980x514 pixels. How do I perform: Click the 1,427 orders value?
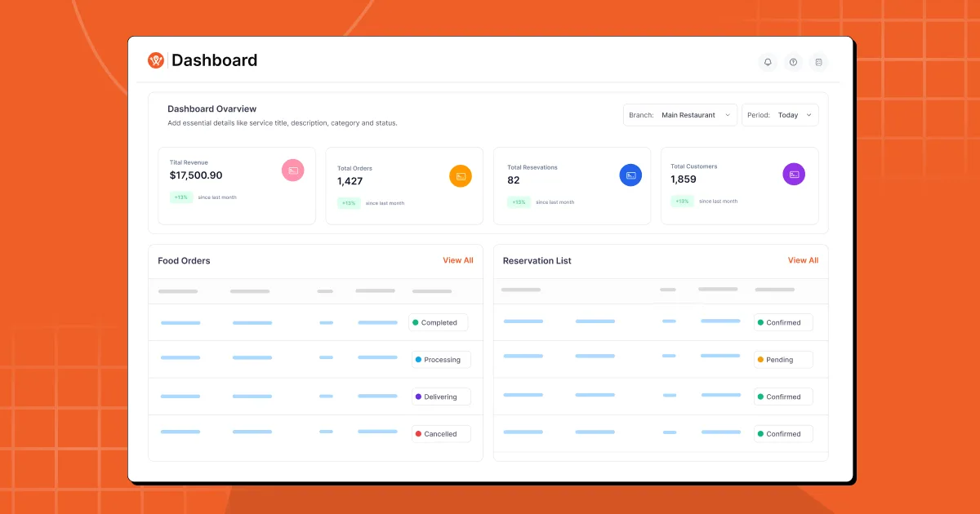[x=350, y=181]
